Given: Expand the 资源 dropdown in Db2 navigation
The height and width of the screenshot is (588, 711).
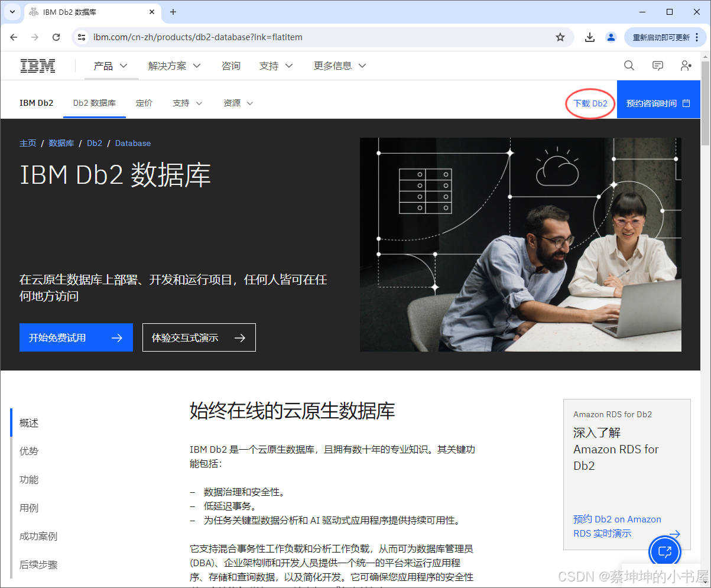Looking at the screenshot, I should tap(238, 103).
